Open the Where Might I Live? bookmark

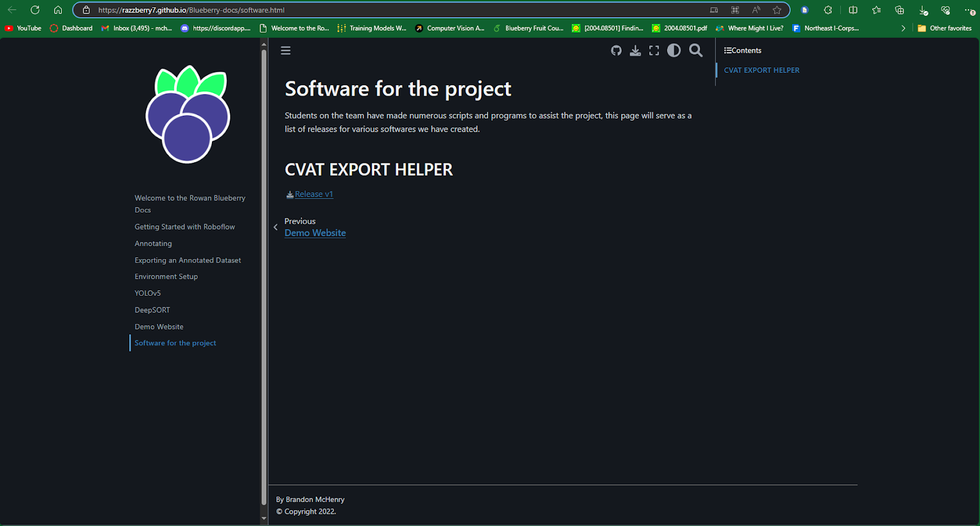pyautogui.click(x=749, y=28)
